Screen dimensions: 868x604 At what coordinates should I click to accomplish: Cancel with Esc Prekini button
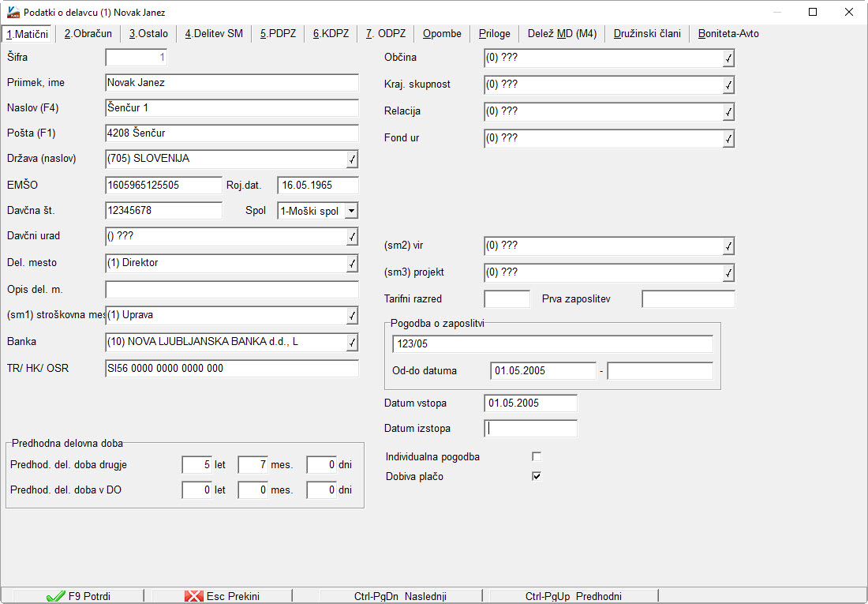pyautogui.click(x=222, y=596)
